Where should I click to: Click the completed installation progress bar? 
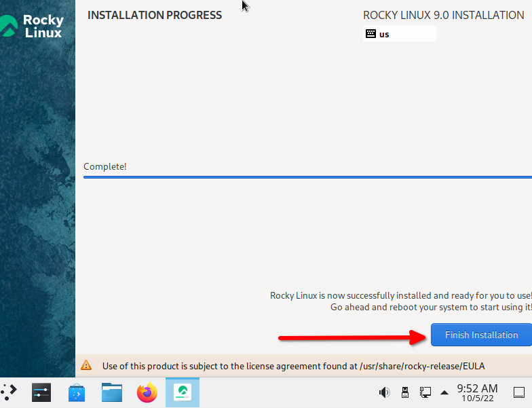tap(305, 177)
